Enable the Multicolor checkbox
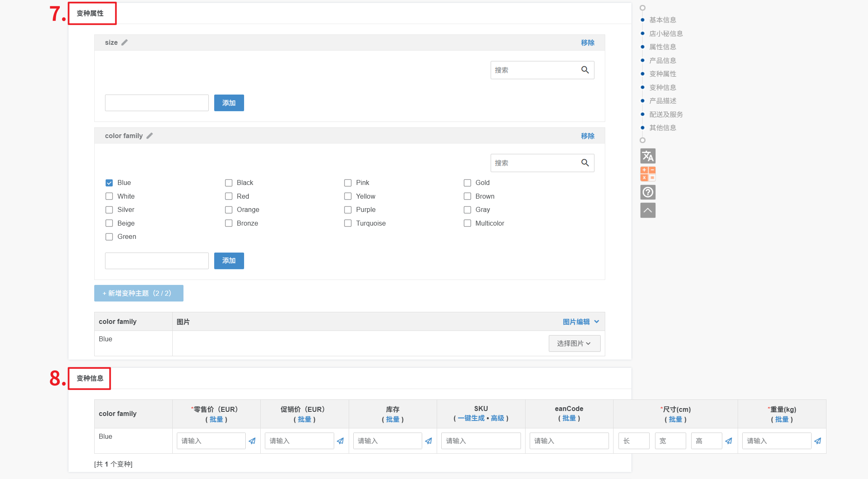The image size is (868, 479). click(x=467, y=223)
